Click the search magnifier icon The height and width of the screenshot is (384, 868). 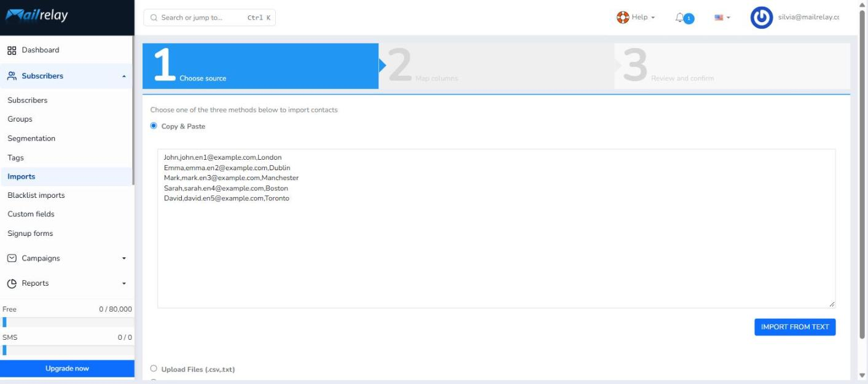coord(154,18)
